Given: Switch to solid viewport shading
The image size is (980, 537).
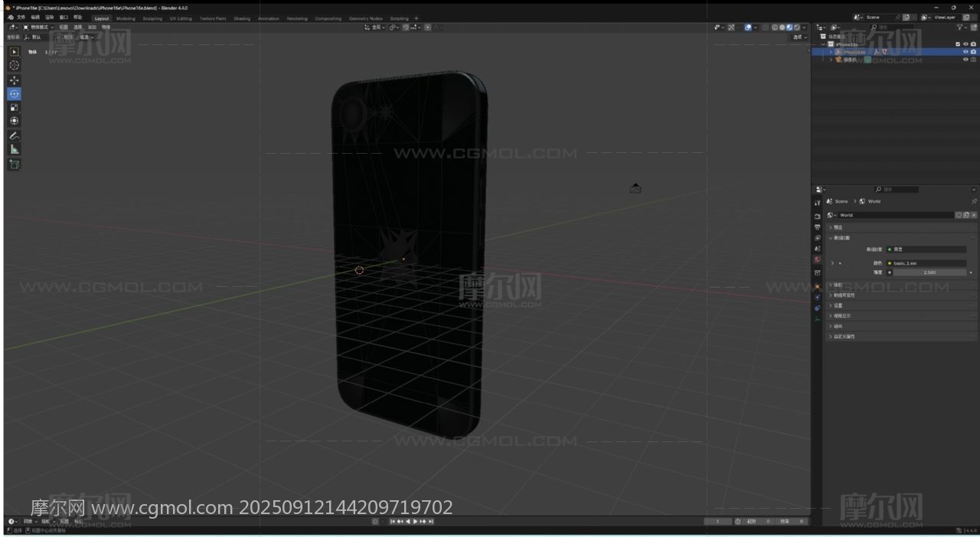Looking at the screenshot, I should (782, 27).
